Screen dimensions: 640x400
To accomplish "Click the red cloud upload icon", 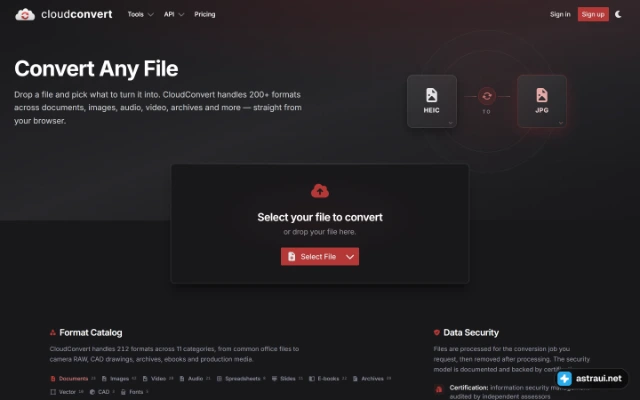I will [320, 191].
